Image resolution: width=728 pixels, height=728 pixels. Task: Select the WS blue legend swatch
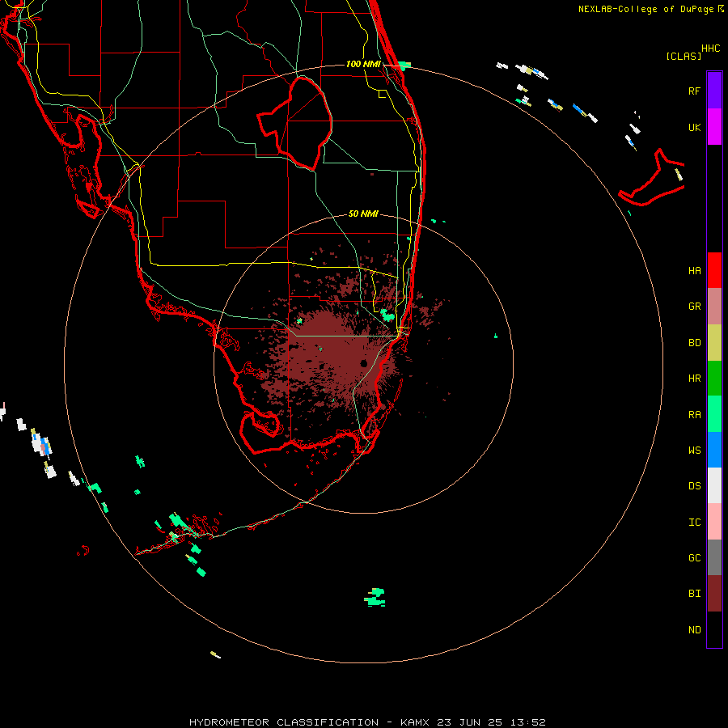coord(714,450)
